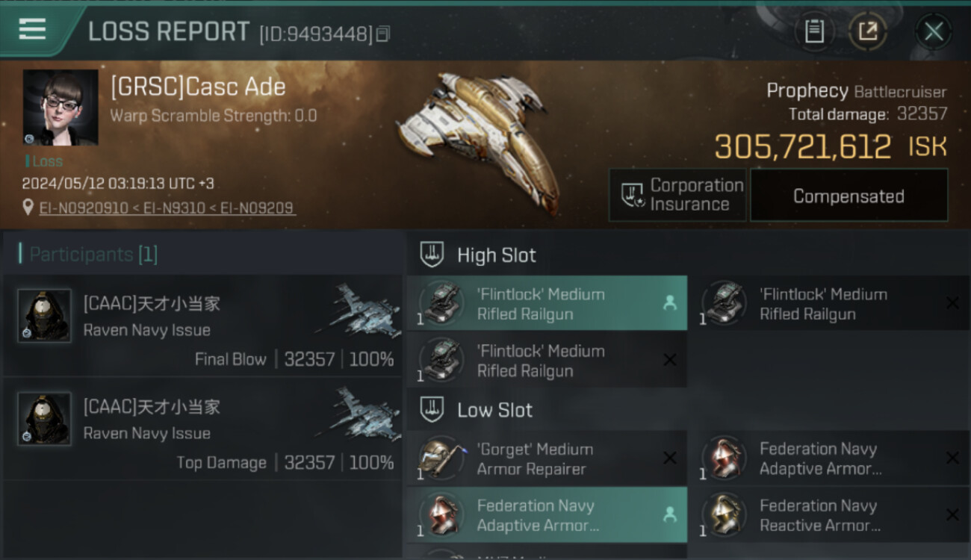Click the Final Blow attacker portrait

(x=44, y=316)
